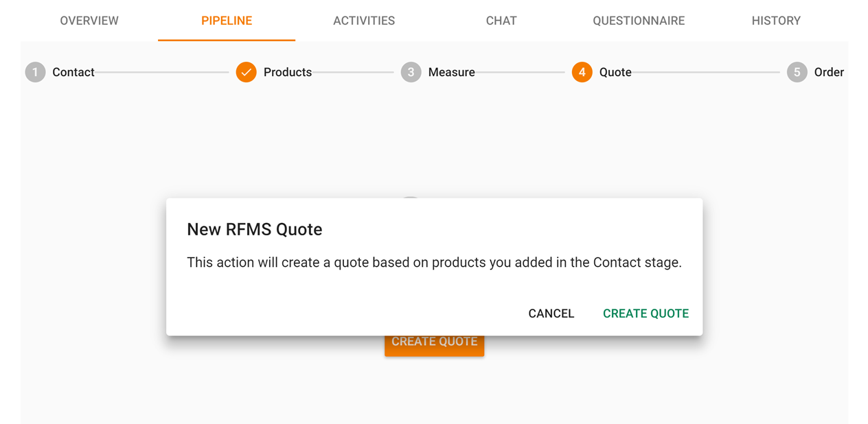The width and height of the screenshot is (868, 424).
Task: Click the completed Products checkmark icon
Action: pyautogui.click(x=246, y=72)
